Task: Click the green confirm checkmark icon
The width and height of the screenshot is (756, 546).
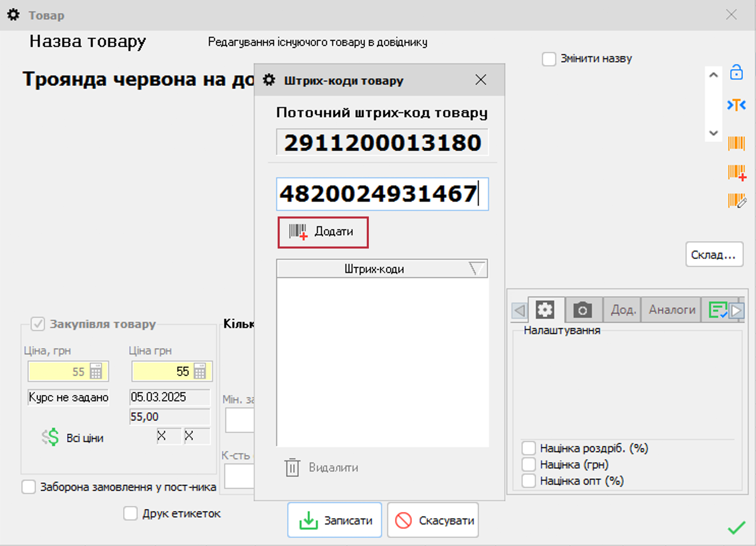Action: [x=736, y=528]
